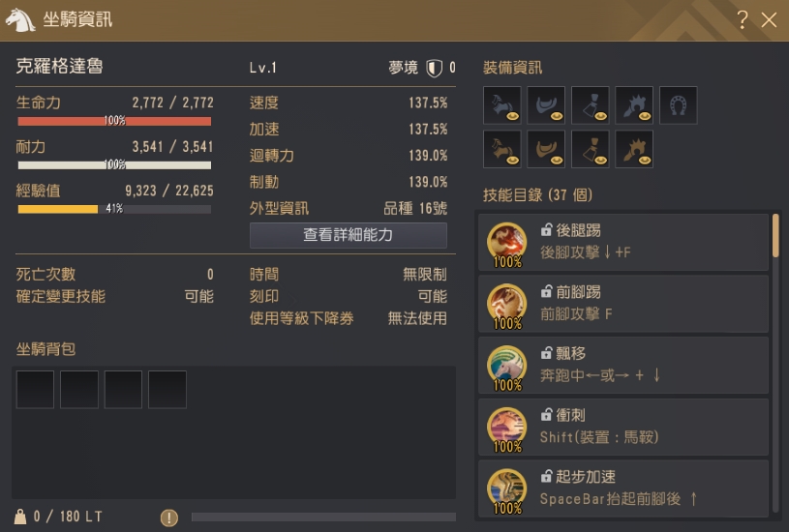Click the bottom-row appearance saddle slot

pyautogui.click(x=546, y=149)
